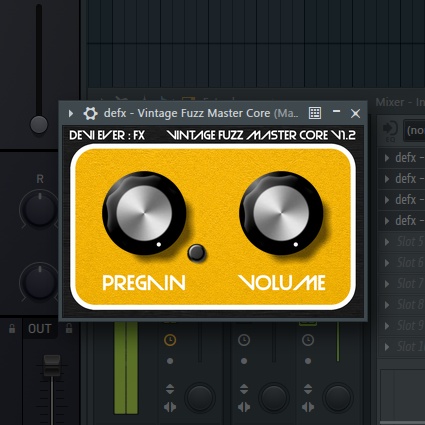Screen dimensions: 425x425
Task: Toggle the mixer EQ icon
Action: pos(390,130)
